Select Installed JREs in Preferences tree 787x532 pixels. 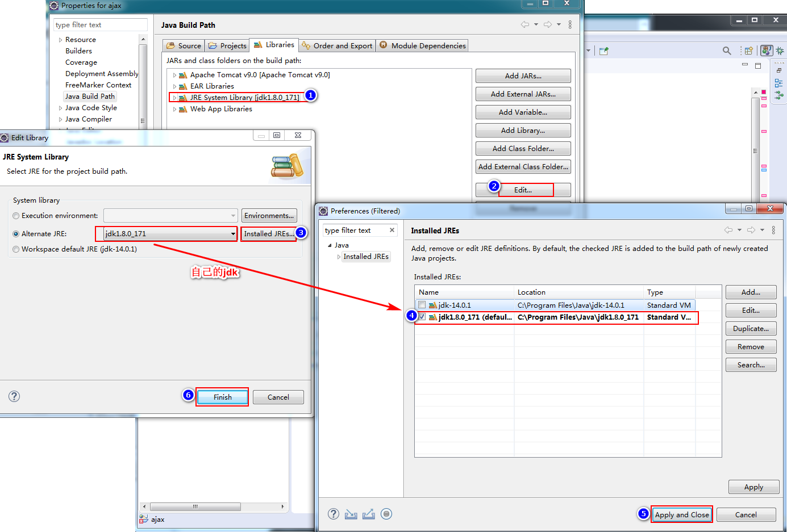coord(366,257)
